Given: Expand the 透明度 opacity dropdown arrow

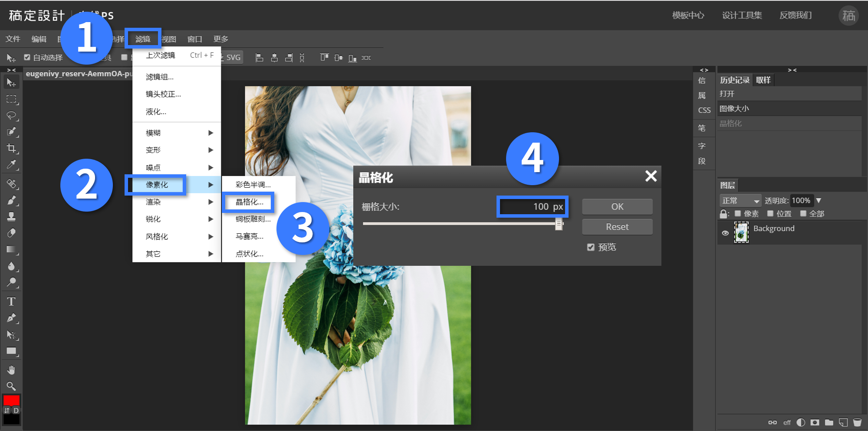Looking at the screenshot, I should [819, 201].
